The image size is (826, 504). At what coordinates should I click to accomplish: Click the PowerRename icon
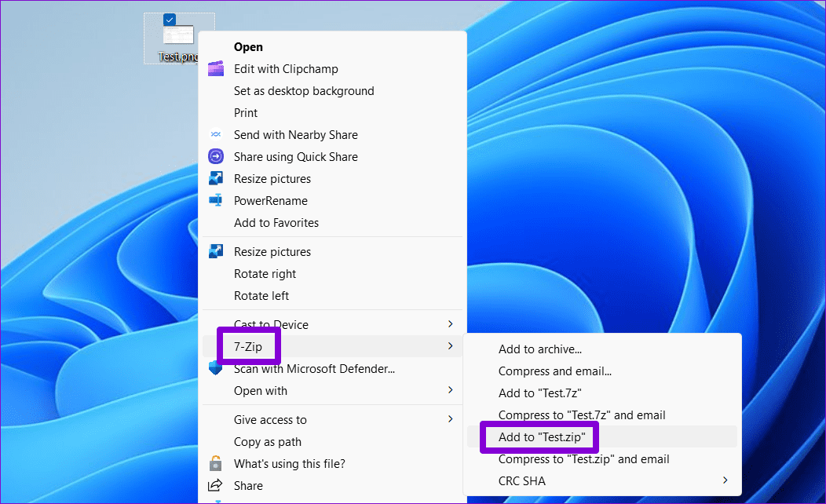[216, 200]
